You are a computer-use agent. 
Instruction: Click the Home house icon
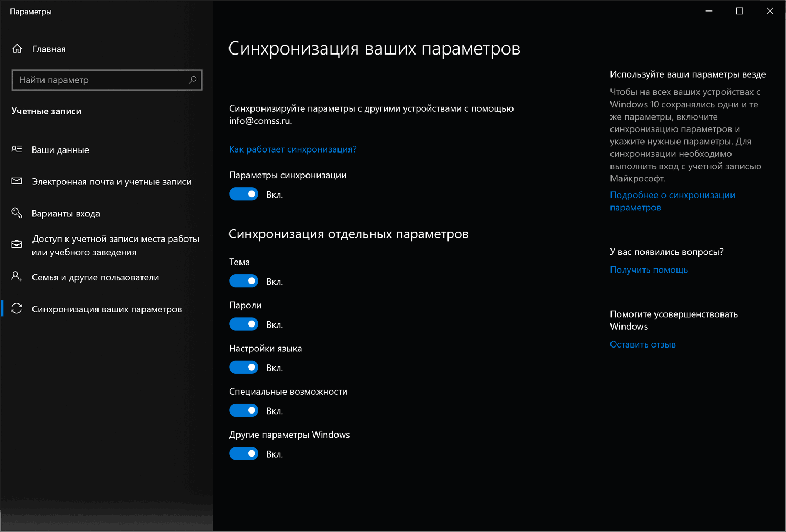(x=17, y=49)
